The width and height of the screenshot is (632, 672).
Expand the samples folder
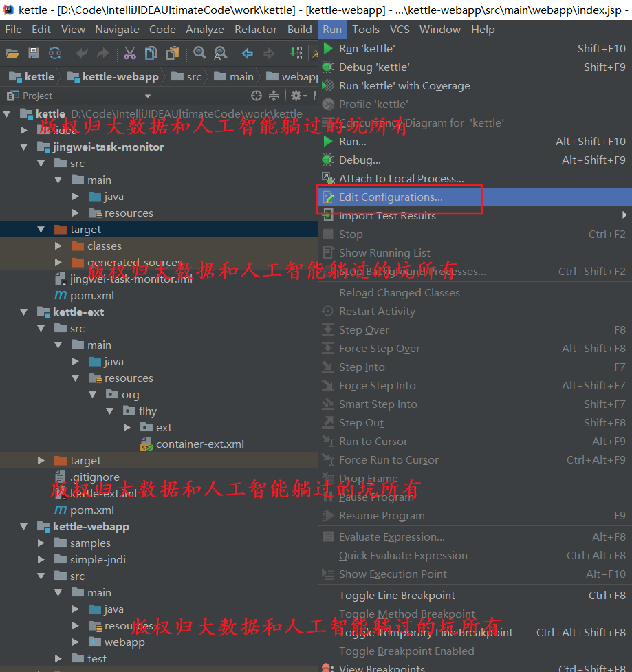[41, 543]
